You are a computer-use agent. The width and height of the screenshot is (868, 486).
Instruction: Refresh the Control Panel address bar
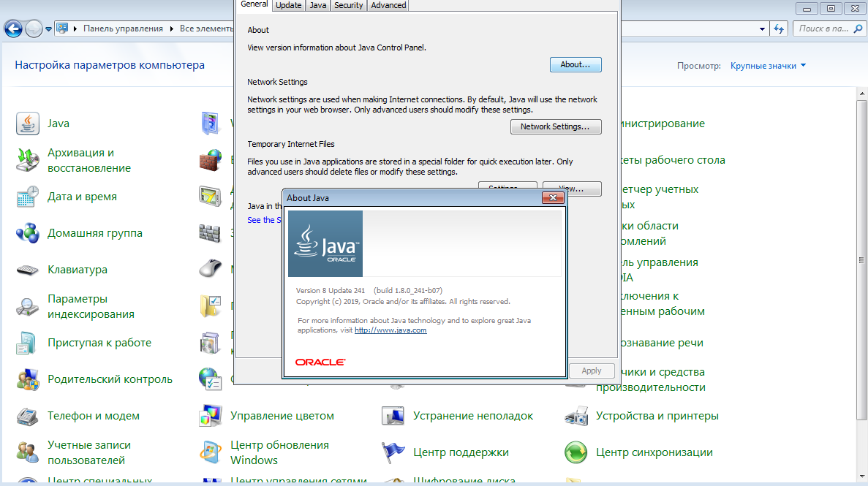[779, 29]
